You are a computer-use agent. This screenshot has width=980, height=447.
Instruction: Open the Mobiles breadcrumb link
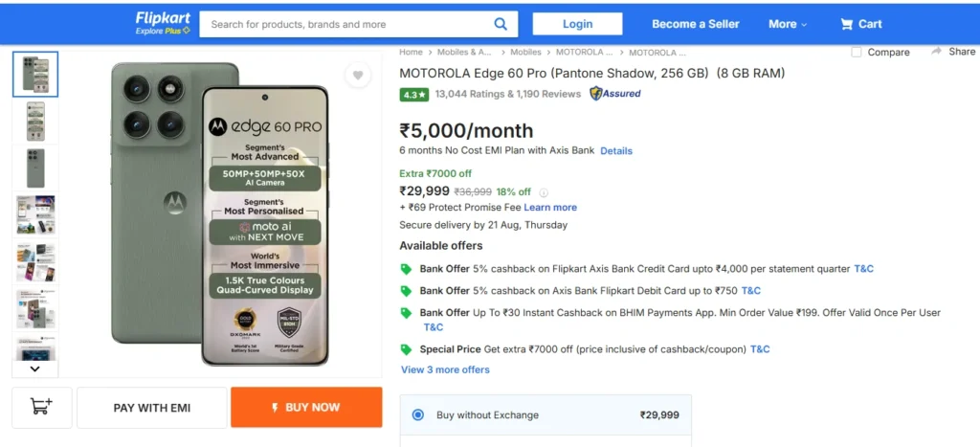point(525,52)
